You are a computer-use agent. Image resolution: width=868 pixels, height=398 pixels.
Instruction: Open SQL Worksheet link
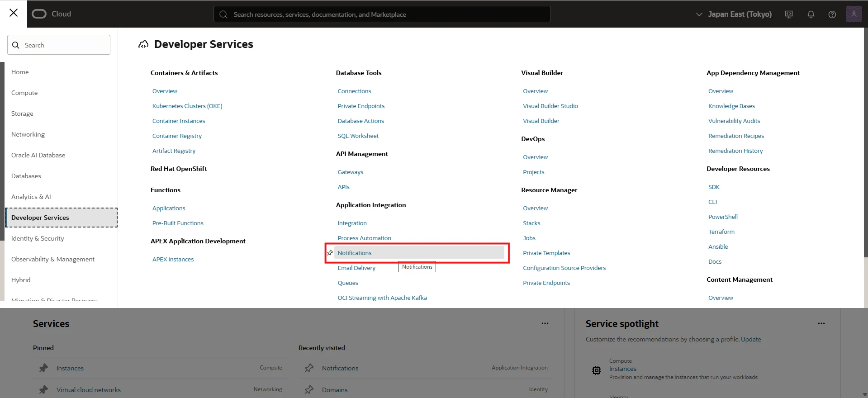[x=358, y=136]
